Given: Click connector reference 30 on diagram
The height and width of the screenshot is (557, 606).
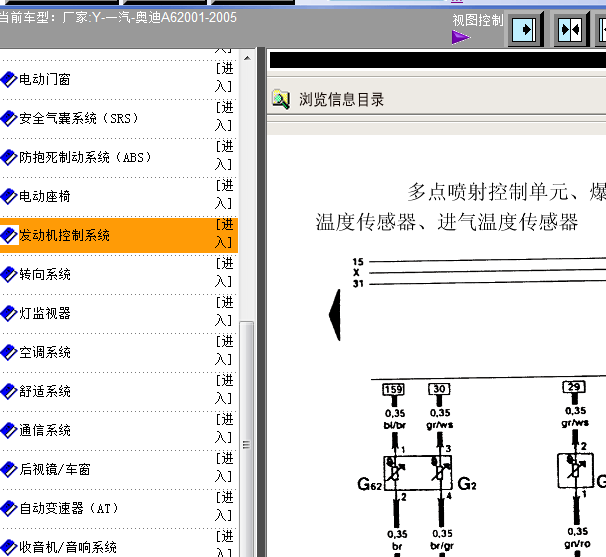Looking at the screenshot, I should click(439, 389).
